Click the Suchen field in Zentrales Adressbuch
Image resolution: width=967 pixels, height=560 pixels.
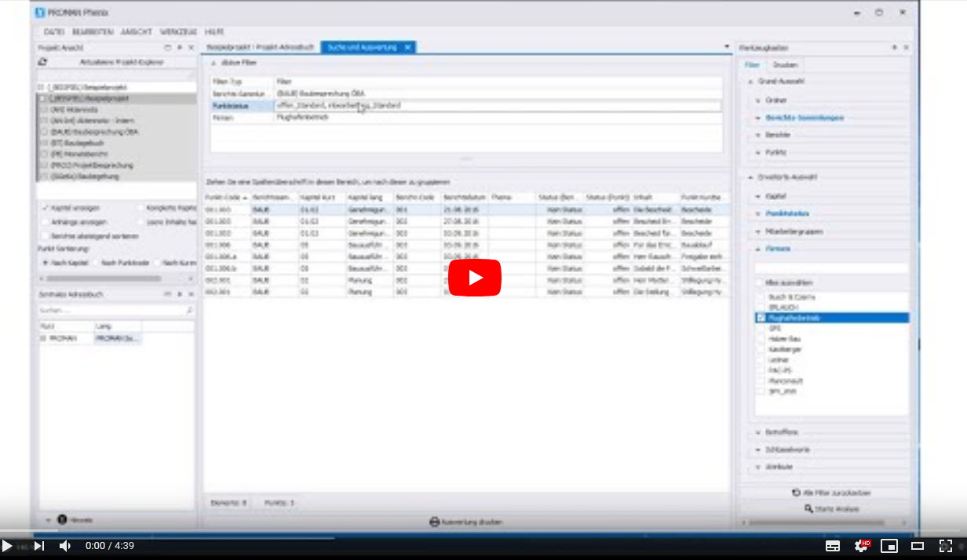116,311
